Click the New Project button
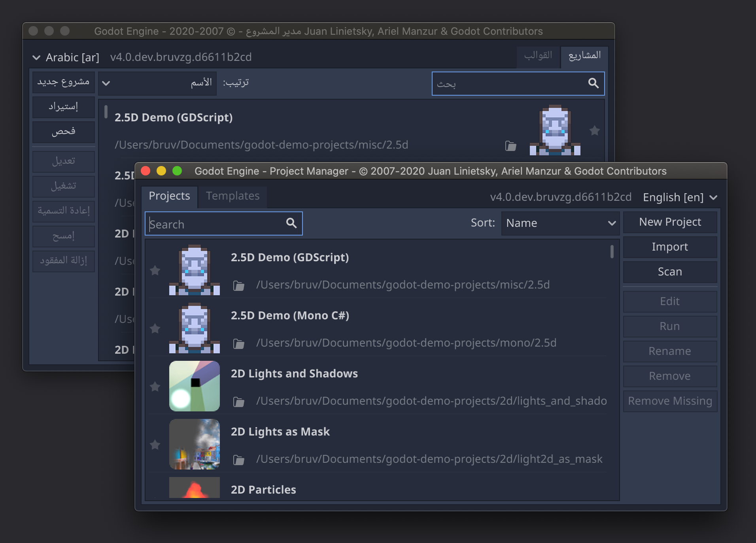Viewport: 756px width, 543px height. pyautogui.click(x=670, y=222)
